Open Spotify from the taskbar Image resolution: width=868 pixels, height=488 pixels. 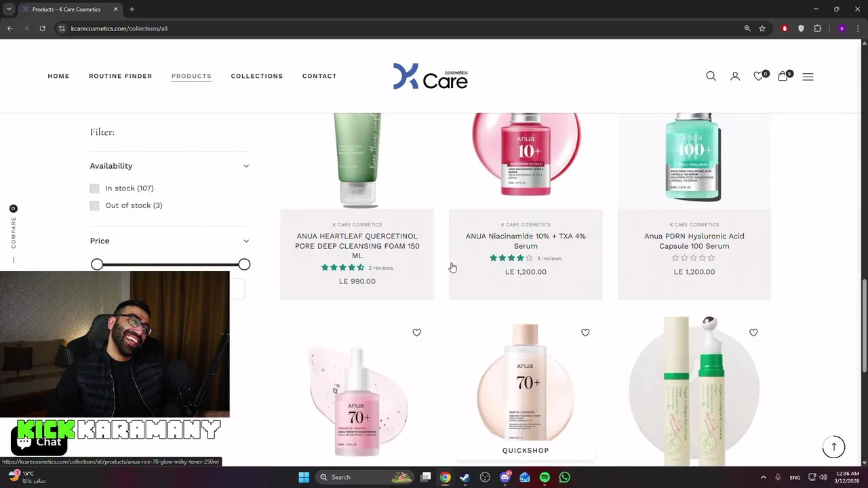click(545, 477)
